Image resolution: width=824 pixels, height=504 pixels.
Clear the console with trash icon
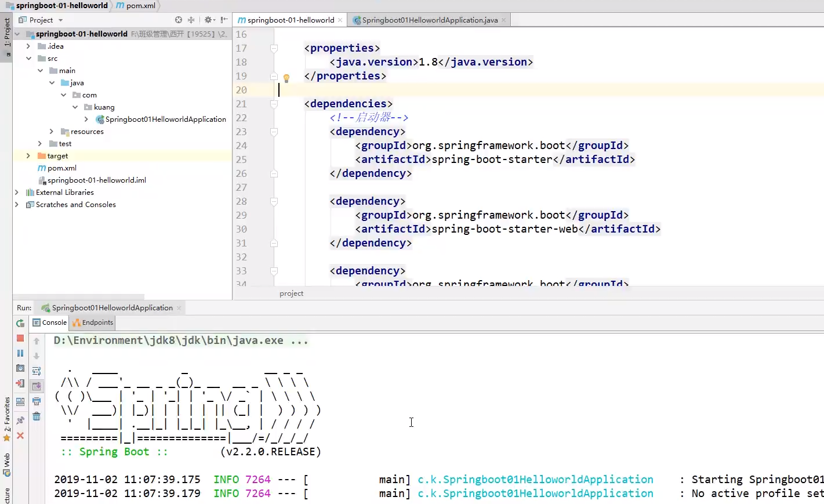[x=37, y=416]
